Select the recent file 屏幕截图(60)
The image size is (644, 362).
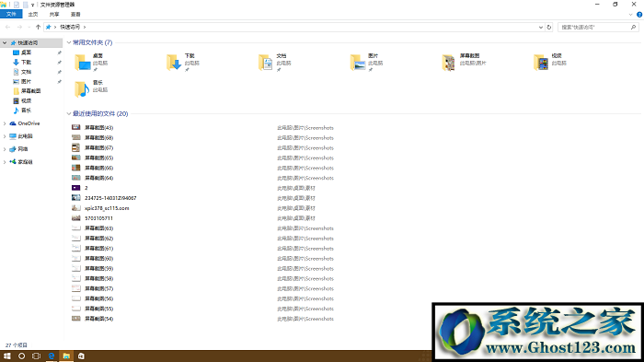pyautogui.click(x=98, y=258)
